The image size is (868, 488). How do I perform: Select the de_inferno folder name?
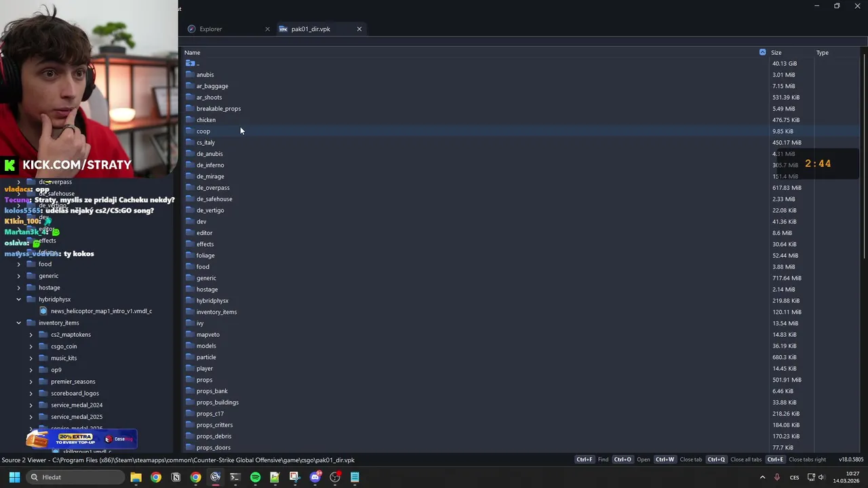(210, 165)
